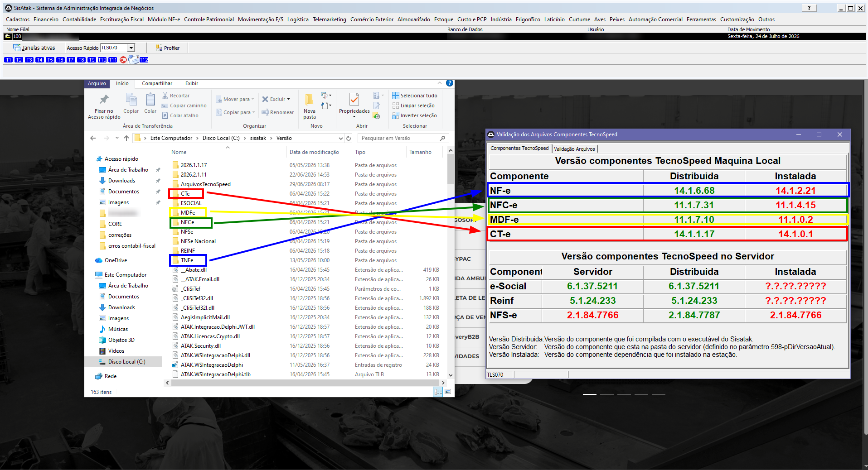
Task: Refresh the Versão folder listing
Action: coord(349,138)
